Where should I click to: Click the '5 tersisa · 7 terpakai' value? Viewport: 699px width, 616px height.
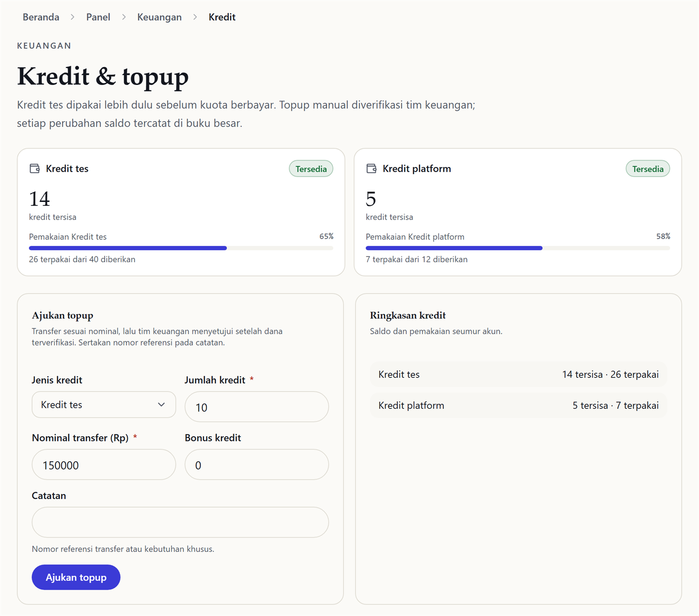616,405
